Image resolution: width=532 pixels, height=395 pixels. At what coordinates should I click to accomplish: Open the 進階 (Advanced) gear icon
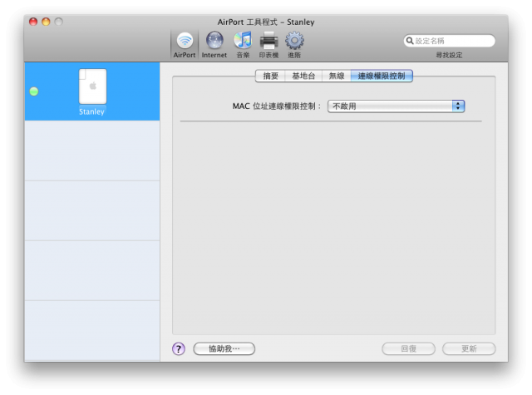tap(294, 45)
